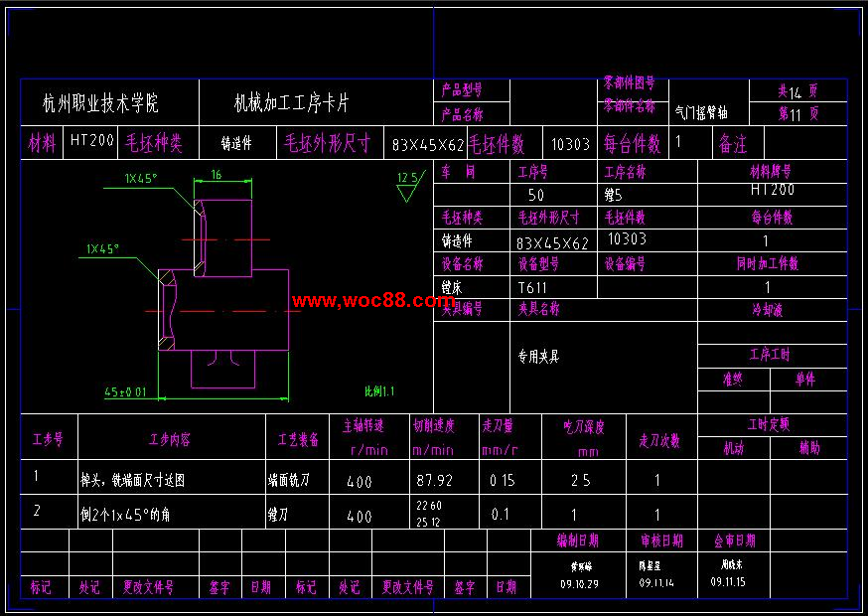Click the 同时加工件数 header

(x=768, y=263)
